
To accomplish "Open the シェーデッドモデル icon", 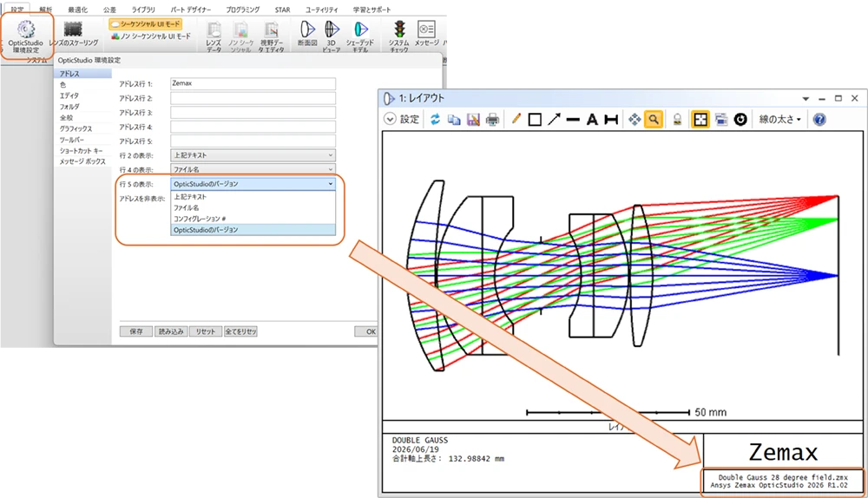I will tap(360, 29).
